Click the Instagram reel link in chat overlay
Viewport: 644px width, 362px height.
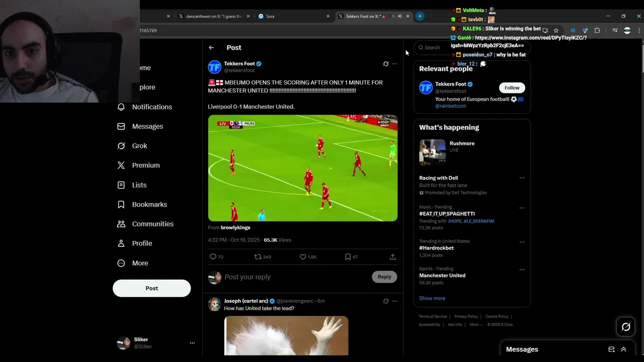pos(519,42)
